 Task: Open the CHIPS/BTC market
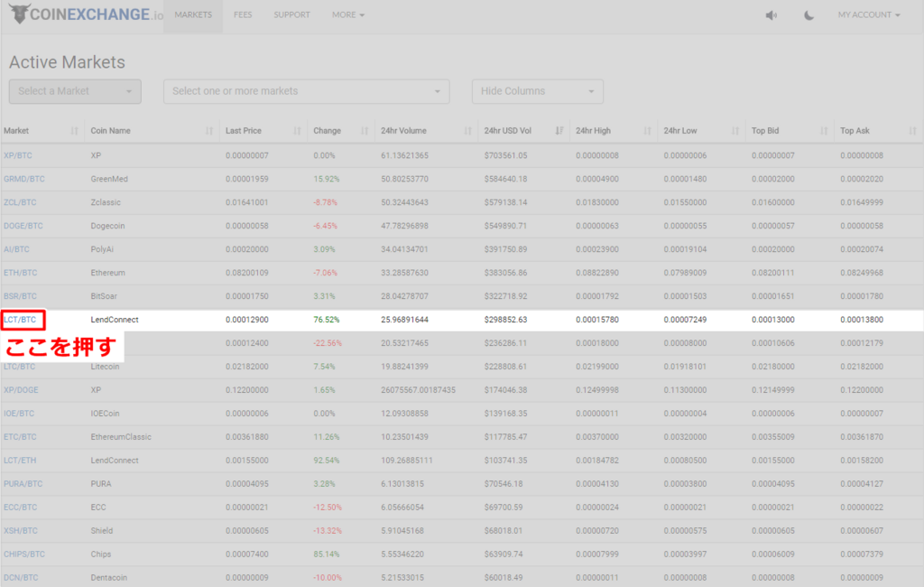pos(24,554)
